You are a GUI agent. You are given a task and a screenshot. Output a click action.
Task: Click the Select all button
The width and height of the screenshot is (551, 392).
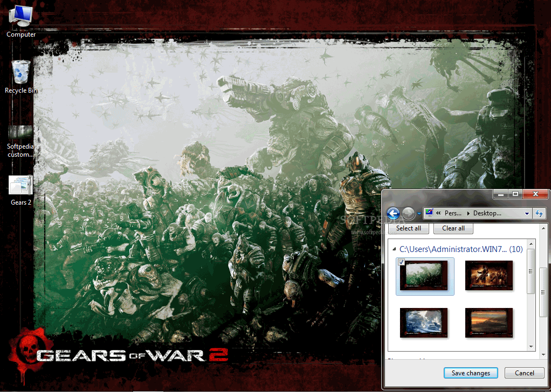click(x=409, y=228)
